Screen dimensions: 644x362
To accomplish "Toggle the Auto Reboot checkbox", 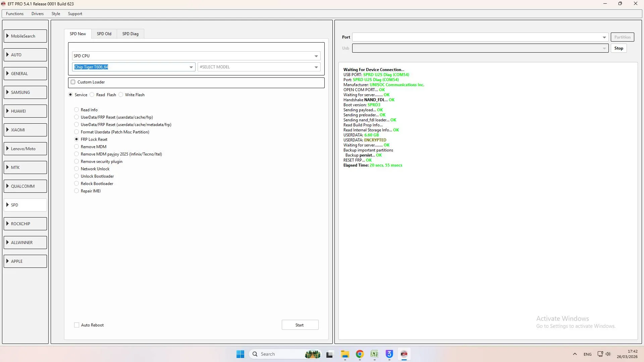I will [x=77, y=325].
